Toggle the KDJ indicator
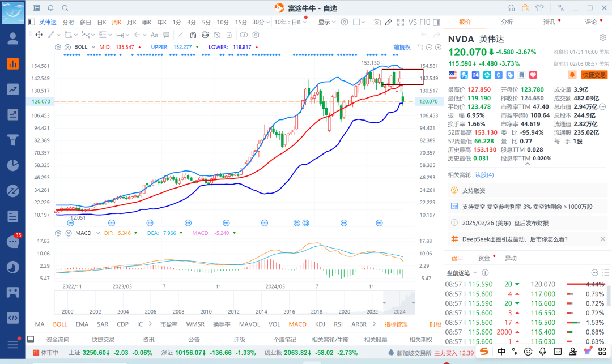Screen dimensions: 612x364 pos(320,324)
